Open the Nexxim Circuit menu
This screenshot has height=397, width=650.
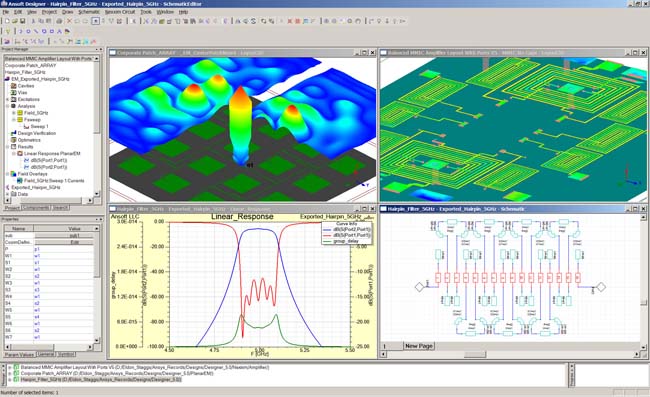click(120, 12)
